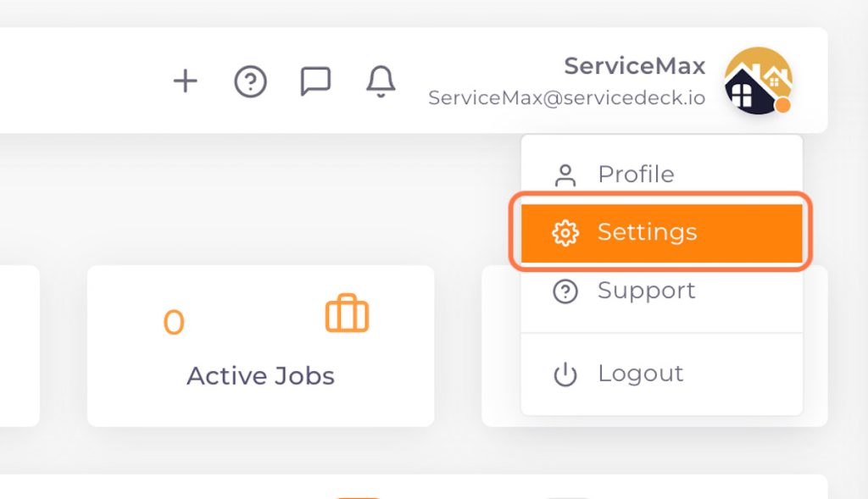
Task: Click the briefcase icon on Active Jobs card
Action: coord(348,313)
